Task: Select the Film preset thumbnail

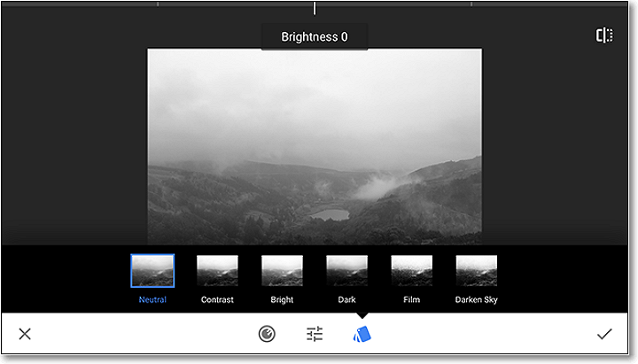Action: pos(411,270)
